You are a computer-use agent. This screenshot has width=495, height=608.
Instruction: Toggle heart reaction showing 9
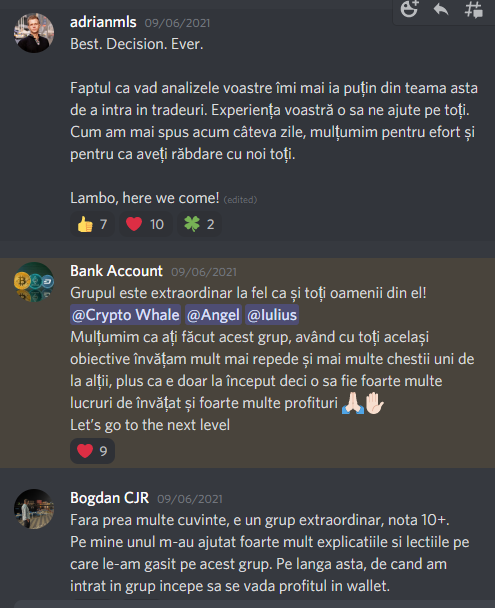tap(92, 451)
